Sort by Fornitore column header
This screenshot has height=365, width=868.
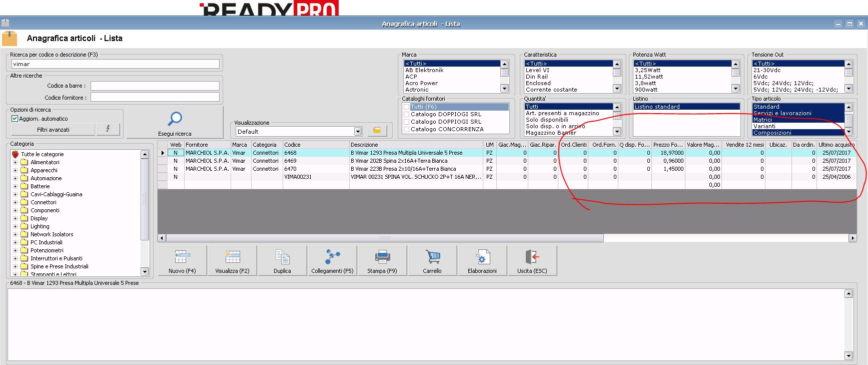pos(207,145)
